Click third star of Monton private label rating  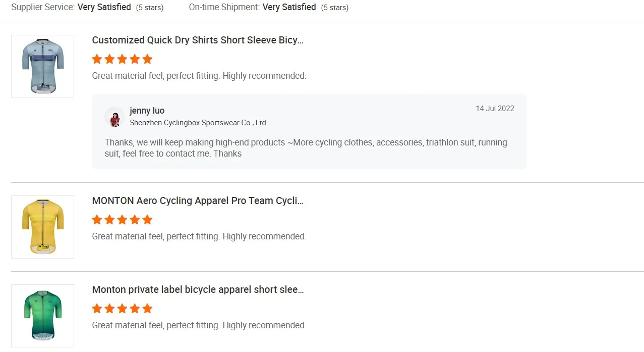[x=122, y=309]
